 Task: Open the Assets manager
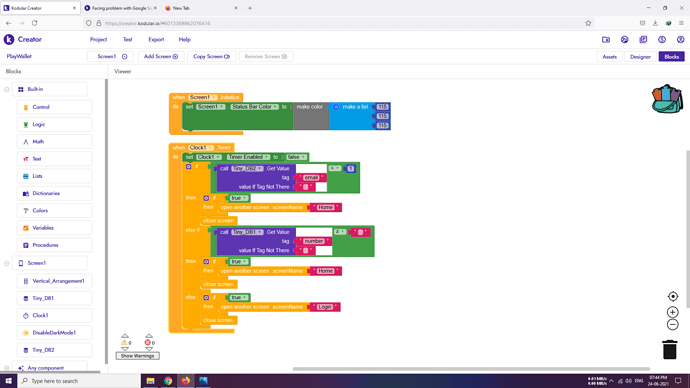point(609,57)
